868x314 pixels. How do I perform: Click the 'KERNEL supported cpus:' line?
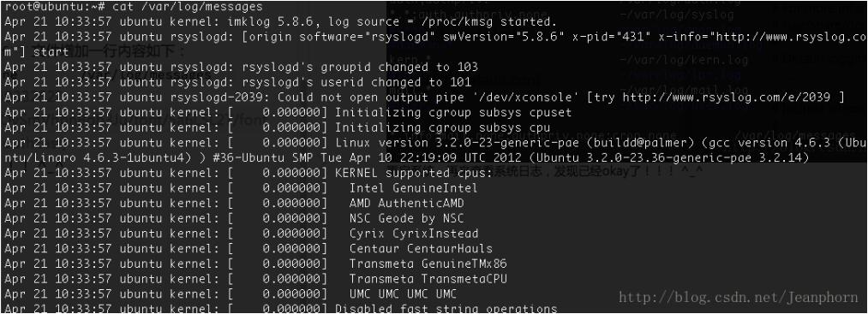coord(248,173)
